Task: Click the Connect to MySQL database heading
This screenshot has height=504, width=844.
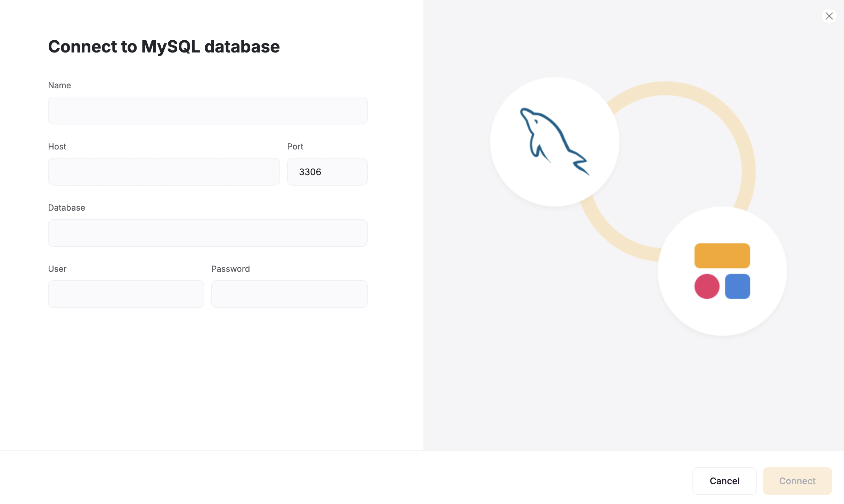Action: click(164, 47)
